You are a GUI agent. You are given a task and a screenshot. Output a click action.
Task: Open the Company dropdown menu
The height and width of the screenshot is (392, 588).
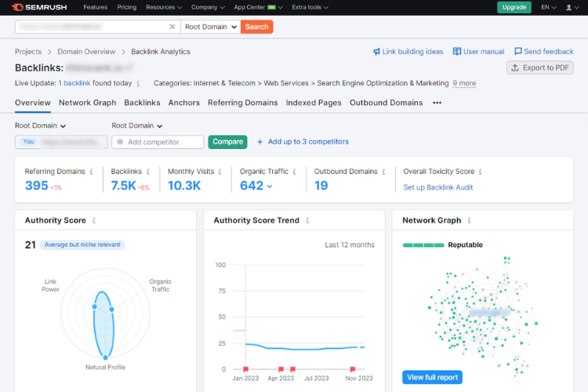click(208, 7)
